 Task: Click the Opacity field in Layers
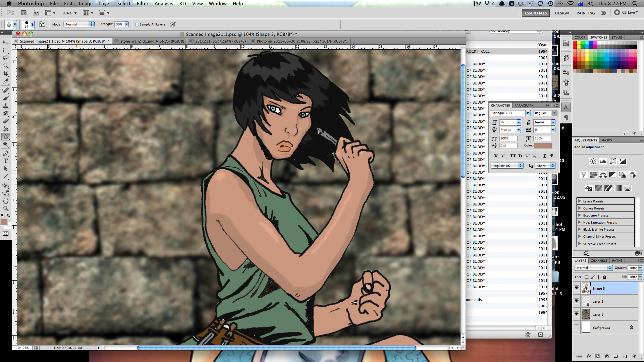[x=633, y=268]
